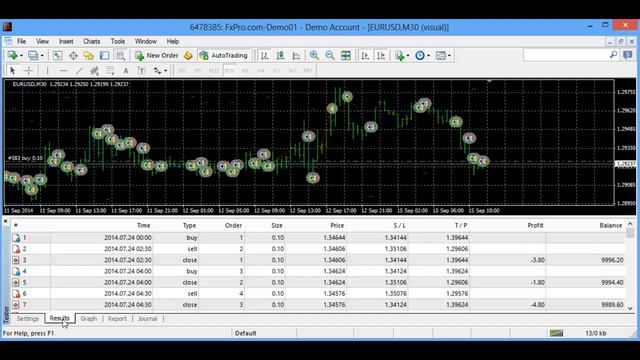Select the Equidistant Channel tool

95,71
